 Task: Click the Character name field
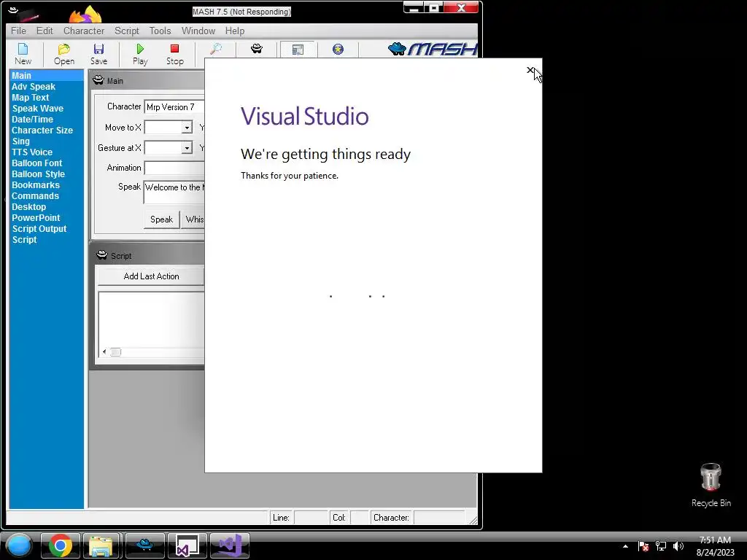[x=174, y=107]
